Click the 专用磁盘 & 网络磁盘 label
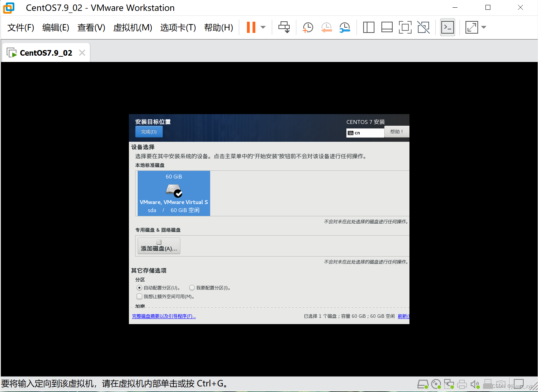This screenshot has height=392, width=538. click(x=158, y=230)
